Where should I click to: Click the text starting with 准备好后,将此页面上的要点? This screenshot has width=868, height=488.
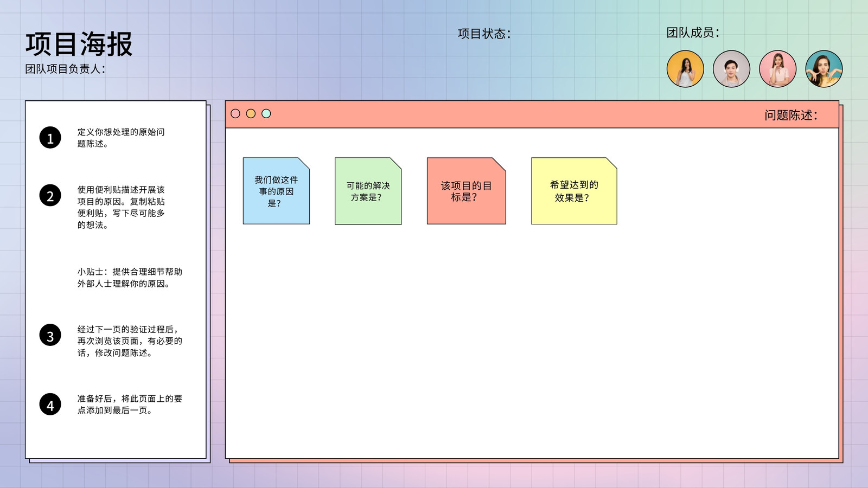[x=130, y=404]
